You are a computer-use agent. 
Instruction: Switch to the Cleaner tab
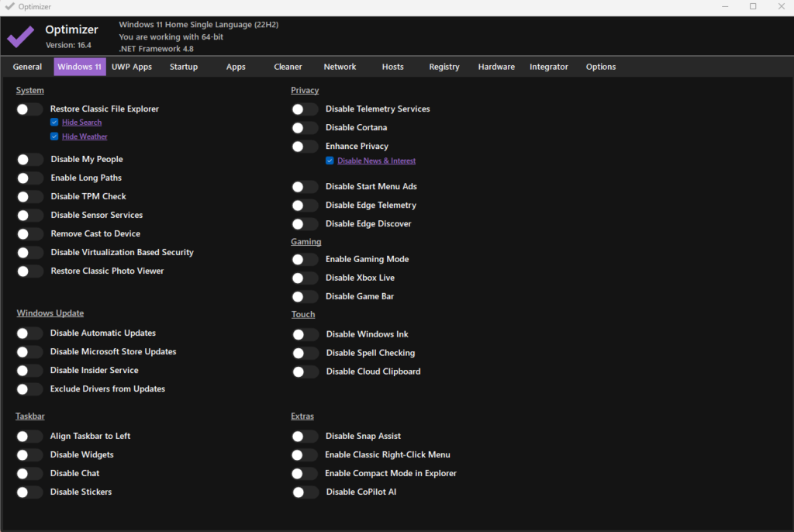click(288, 67)
